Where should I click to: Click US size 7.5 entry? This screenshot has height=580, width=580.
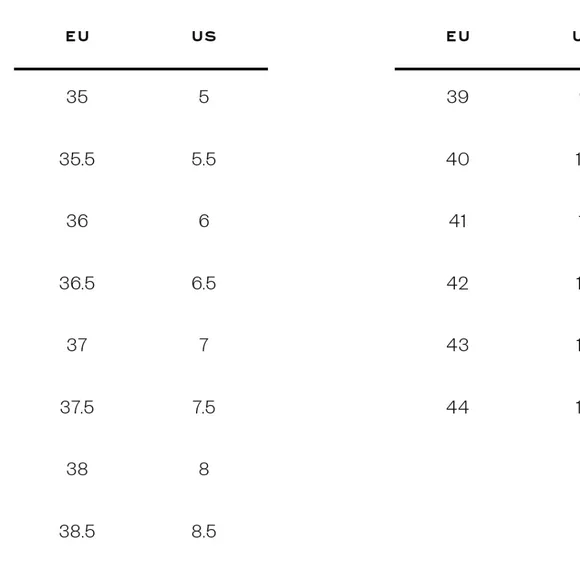coord(204,407)
